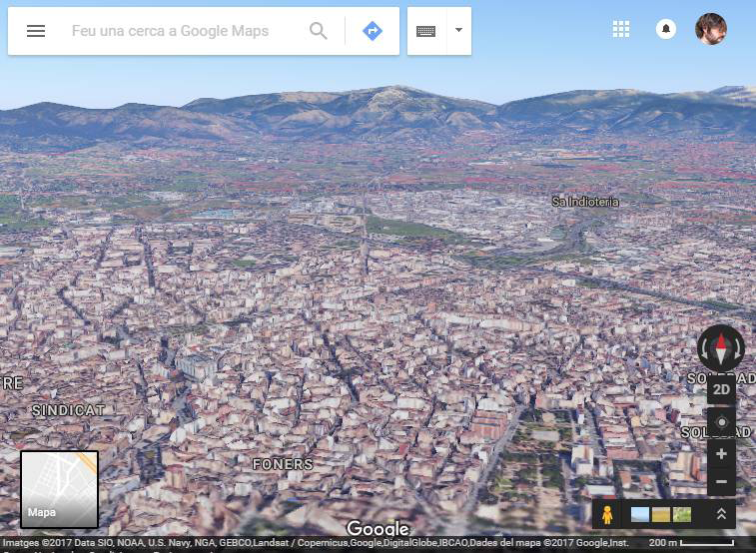The image size is (756, 553).
Task: Click the search magnifier icon
Action: tap(319, 31)
